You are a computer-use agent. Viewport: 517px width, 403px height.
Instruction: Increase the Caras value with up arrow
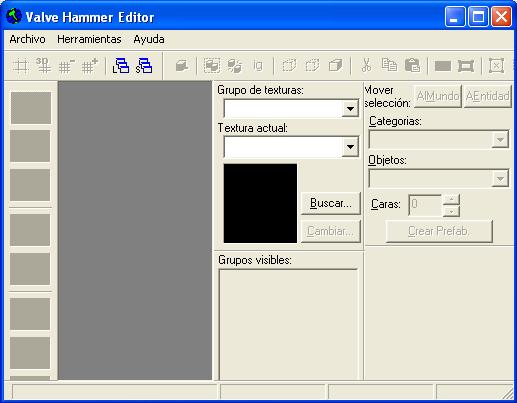click(451, 199)
